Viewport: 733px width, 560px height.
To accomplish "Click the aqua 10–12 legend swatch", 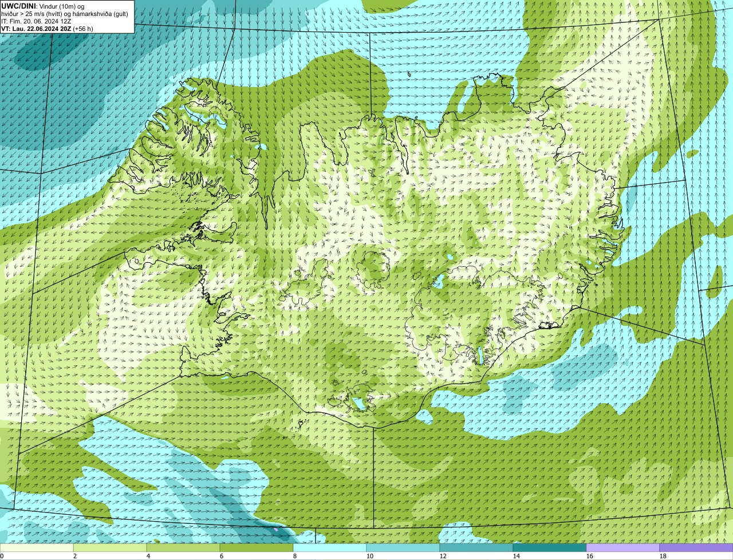I will 403,547.
